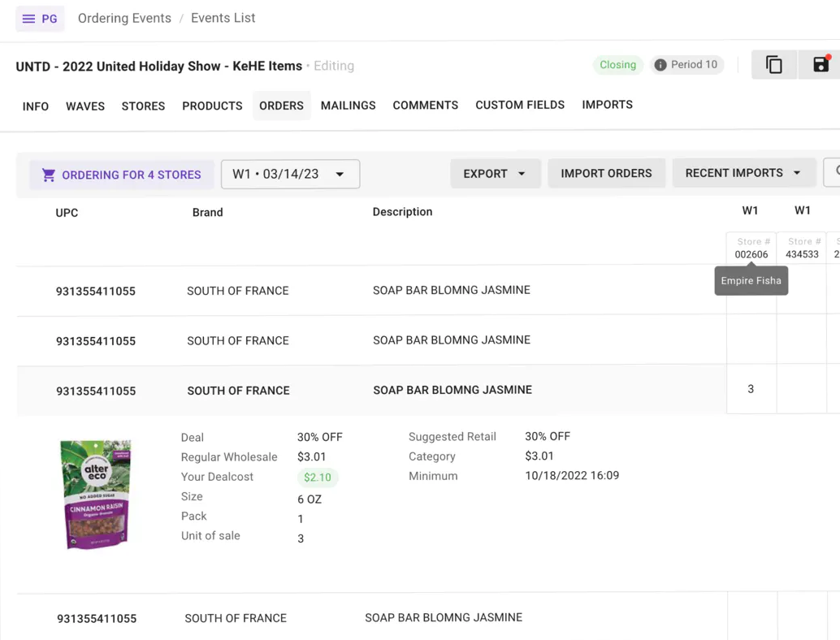840x640 pixels.
Task: Open the Imports tab
Action: 607,105
